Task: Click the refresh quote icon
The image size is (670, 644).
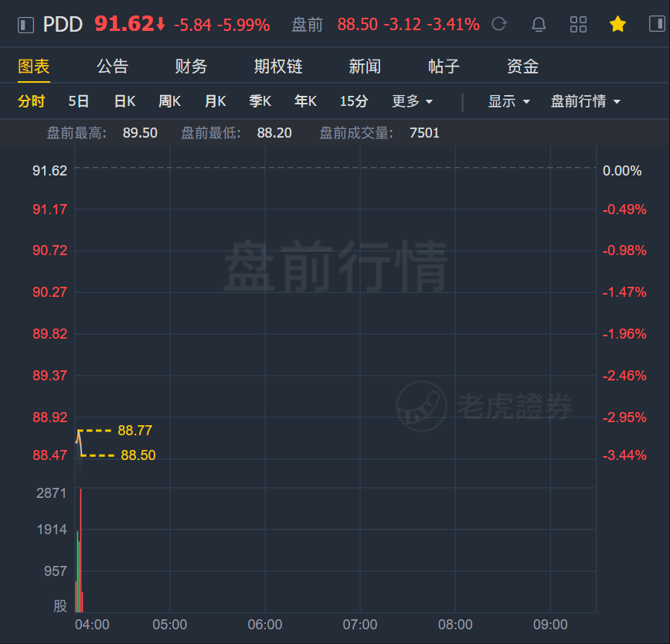Action: [499, 24]
